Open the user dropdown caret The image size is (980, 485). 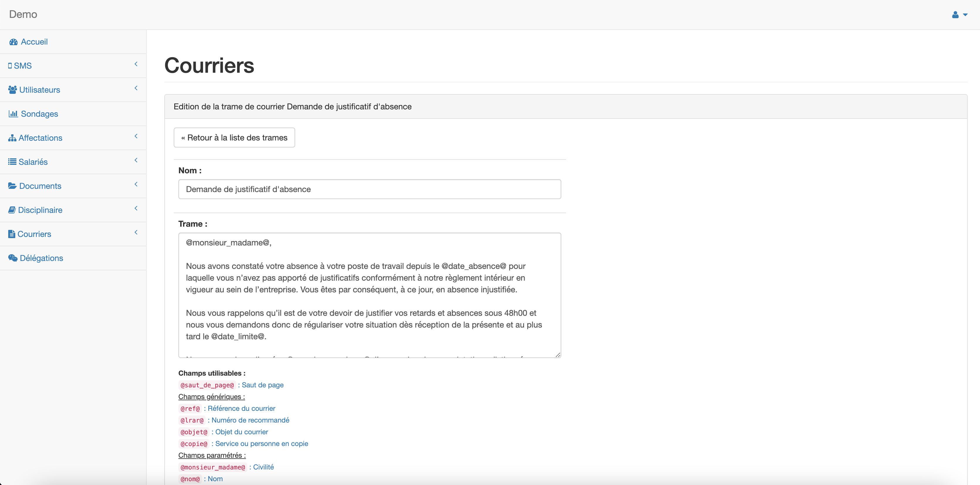(965, 15)
